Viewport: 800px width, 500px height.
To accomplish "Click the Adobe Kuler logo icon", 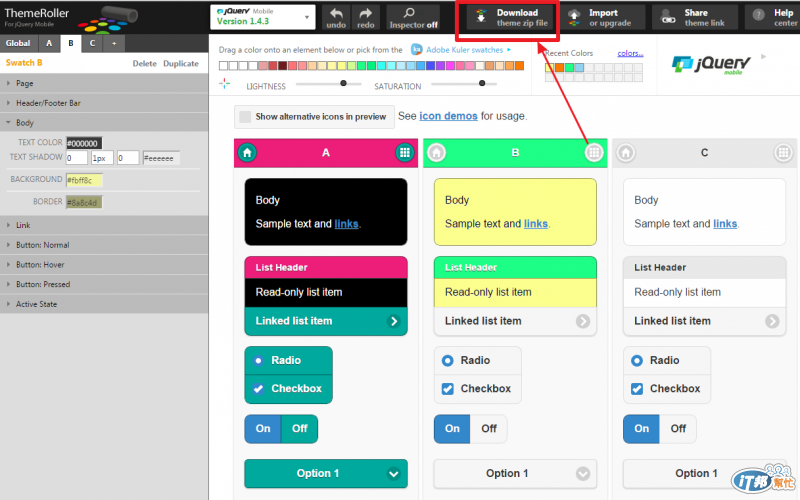I will click(417, 49).
